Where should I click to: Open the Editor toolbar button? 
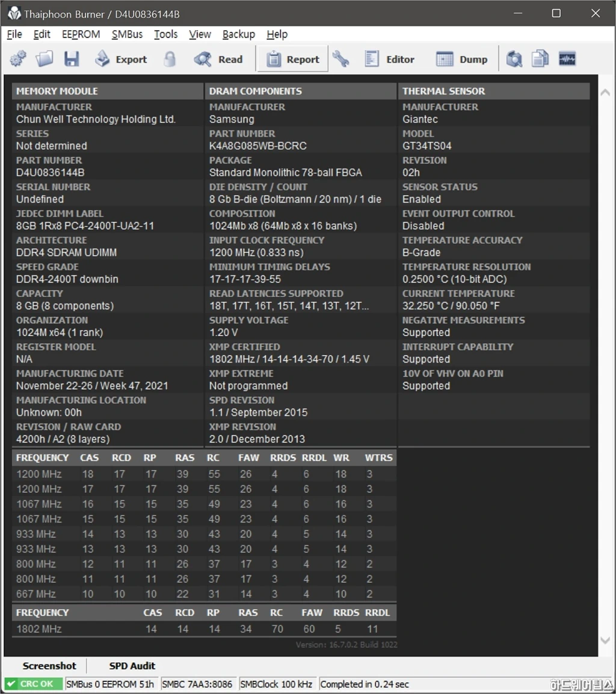coord(390,59)
